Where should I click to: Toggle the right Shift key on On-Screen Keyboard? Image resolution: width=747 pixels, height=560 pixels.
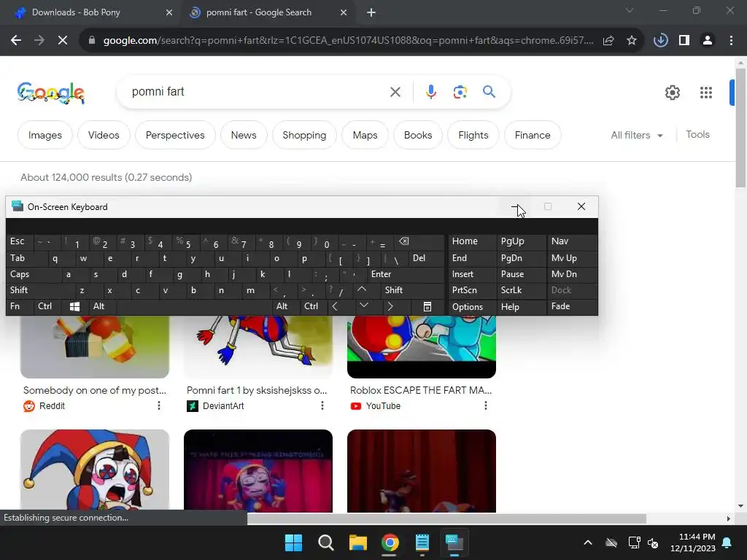pyautogui.click(x=412, y=290)
